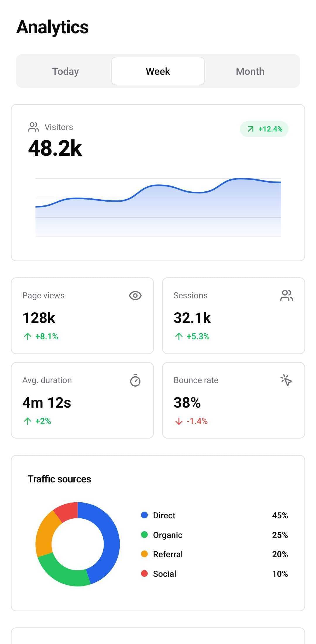316x644 pixels.
Task: Click the +2% change text
Action: [43, 421]
